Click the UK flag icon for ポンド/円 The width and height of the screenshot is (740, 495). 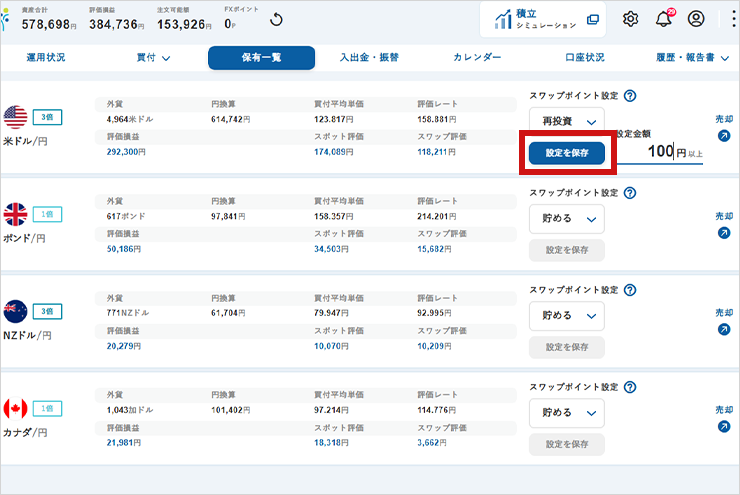pyautogui.click(x=16, y=214)
